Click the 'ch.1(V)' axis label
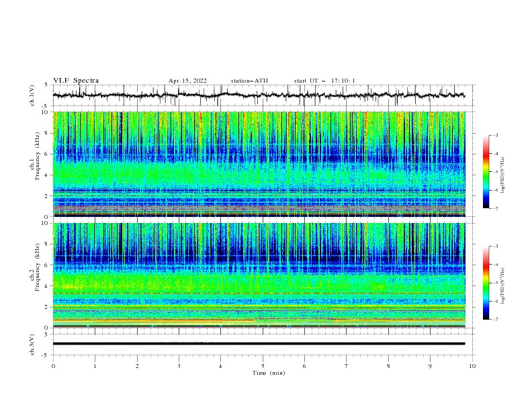Viewport: 532px width, 411px height. pyautogui.click(x=32, y=95)
